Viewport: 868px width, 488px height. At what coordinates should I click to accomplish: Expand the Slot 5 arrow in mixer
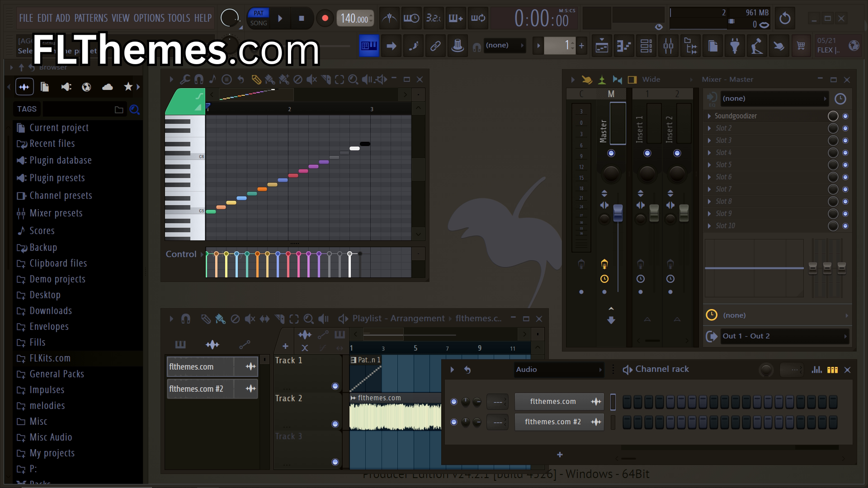(709, 165)
